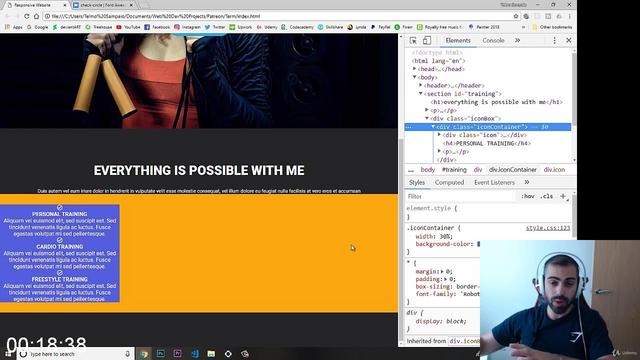Select #training in the breadcrumb bar
Screen dimensions: 640x360
454,170
